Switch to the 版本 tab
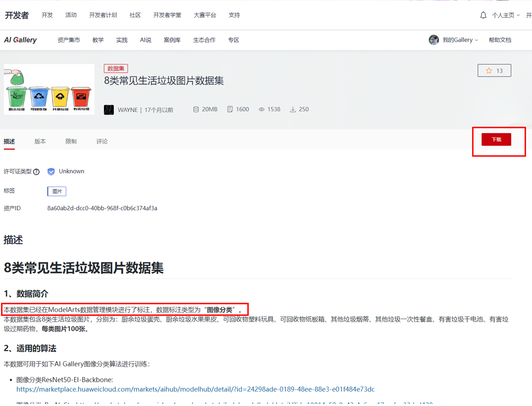This screenshot has width=532, height=406. point(40,141)
